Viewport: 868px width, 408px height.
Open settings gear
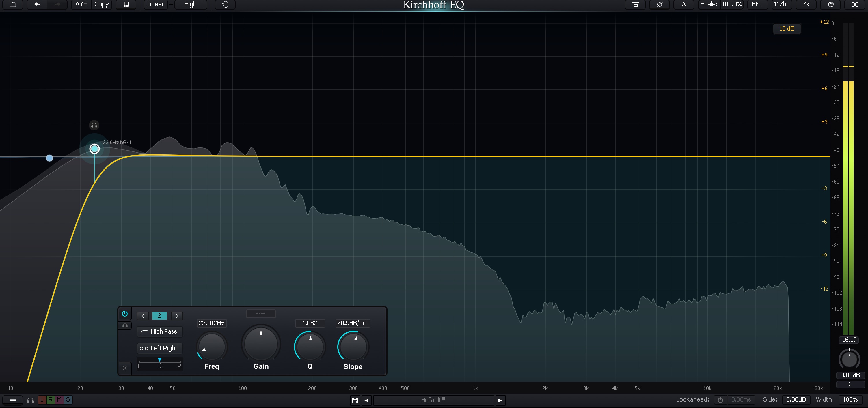click(x=830, y=4)
